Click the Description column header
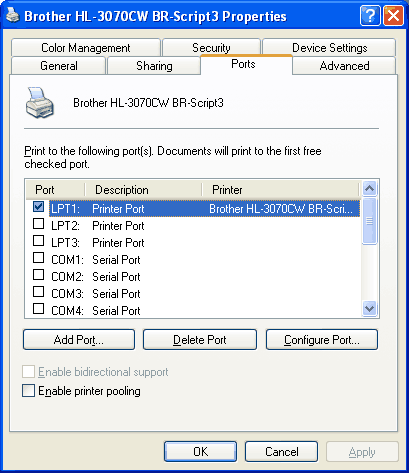The image size is (409, 473). (143, 190)
